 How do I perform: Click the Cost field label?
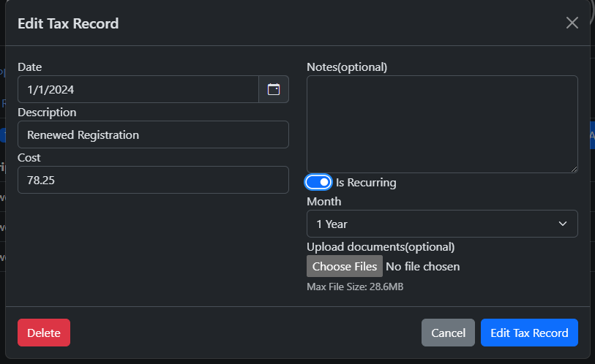coord(29,157)
